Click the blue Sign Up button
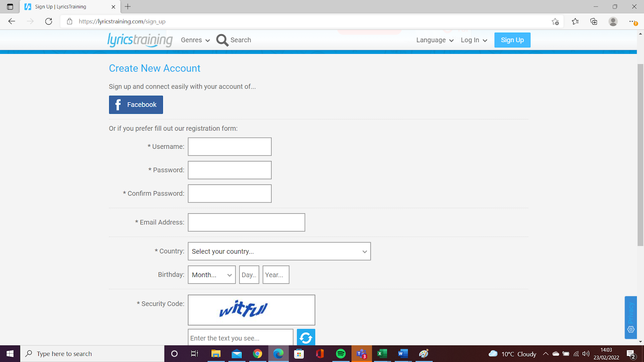The height and width of the screenshot is (362, 644). coord(512,40)
